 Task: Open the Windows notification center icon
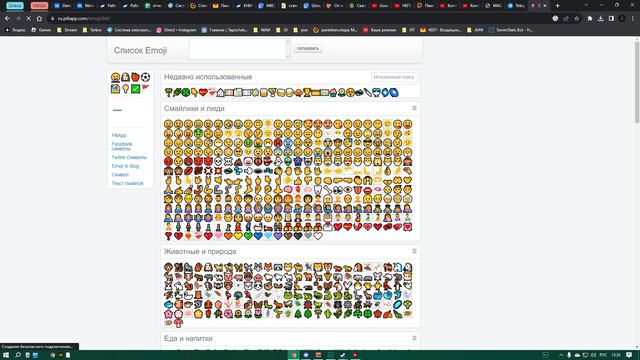click(x=629, y=355)
